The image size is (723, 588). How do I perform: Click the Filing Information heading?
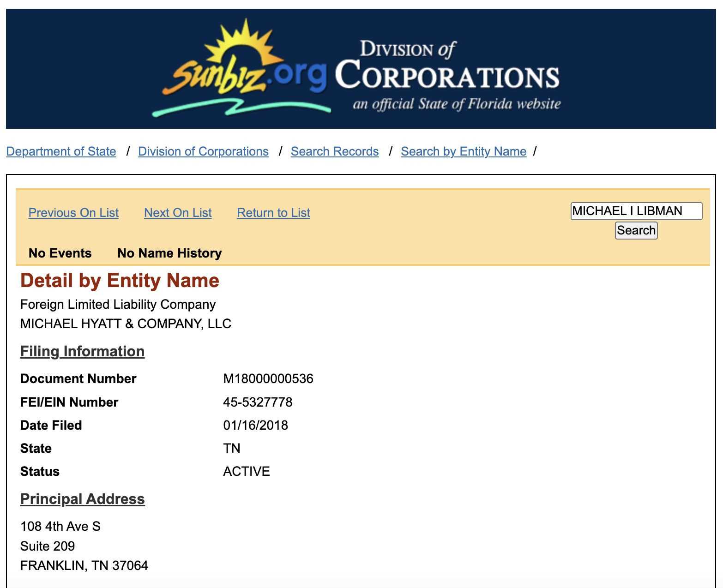point(82,351)
